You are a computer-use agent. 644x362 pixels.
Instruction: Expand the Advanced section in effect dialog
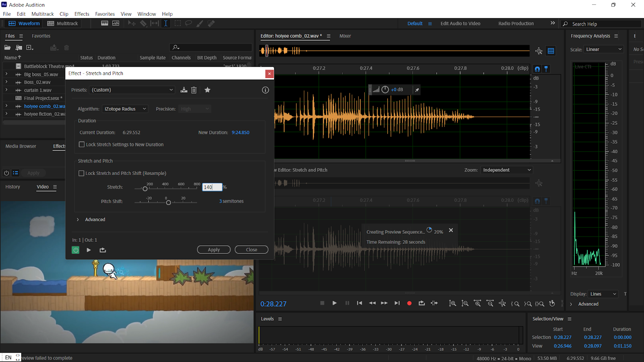(78, 220)
